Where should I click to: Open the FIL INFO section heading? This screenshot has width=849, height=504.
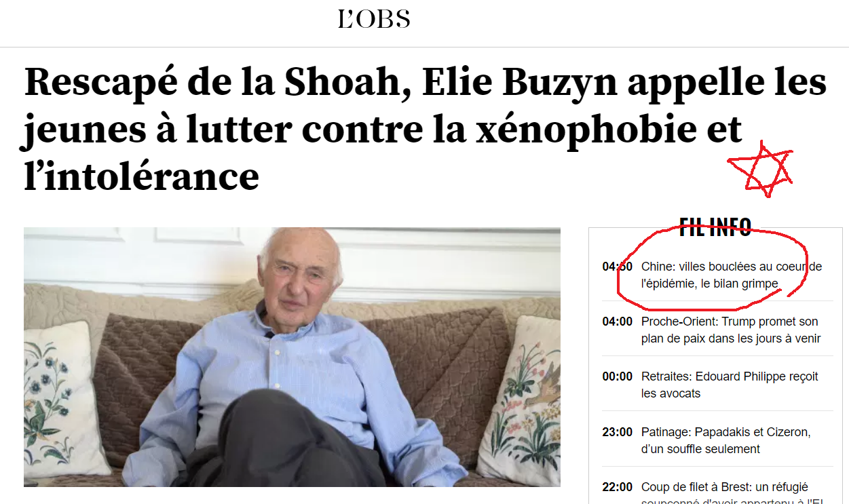coord(715,227)
